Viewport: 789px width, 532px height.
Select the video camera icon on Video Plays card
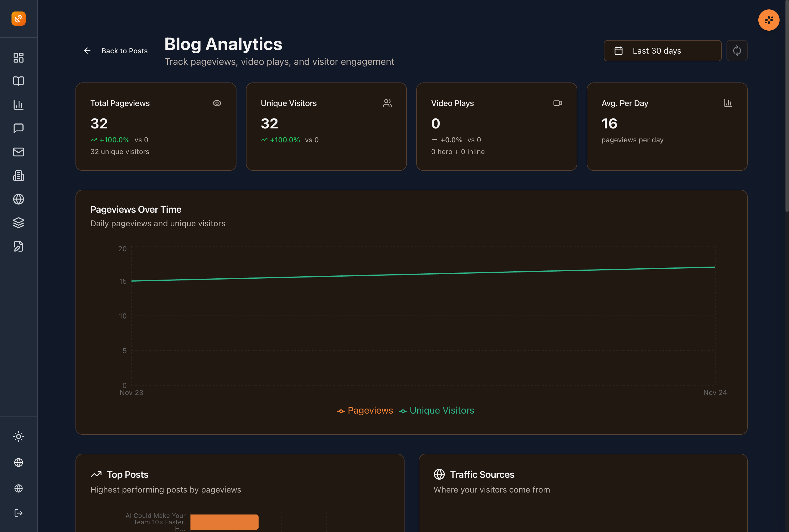point(558,103)
